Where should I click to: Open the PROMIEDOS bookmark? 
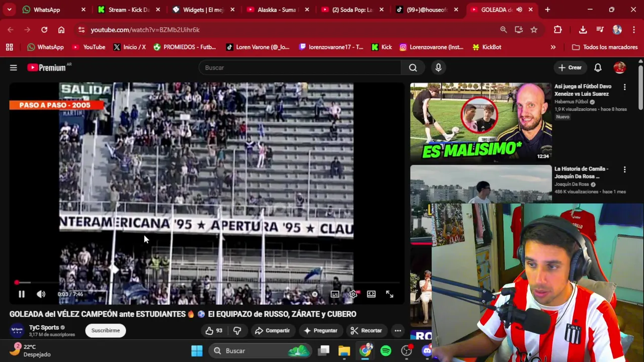(185, 47)
